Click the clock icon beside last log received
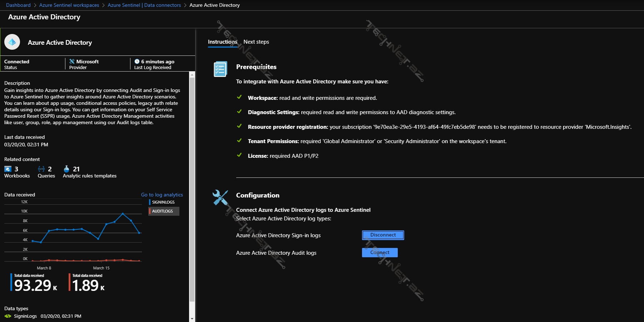Viewport: 644px width, 322px height. coord(137,62)
